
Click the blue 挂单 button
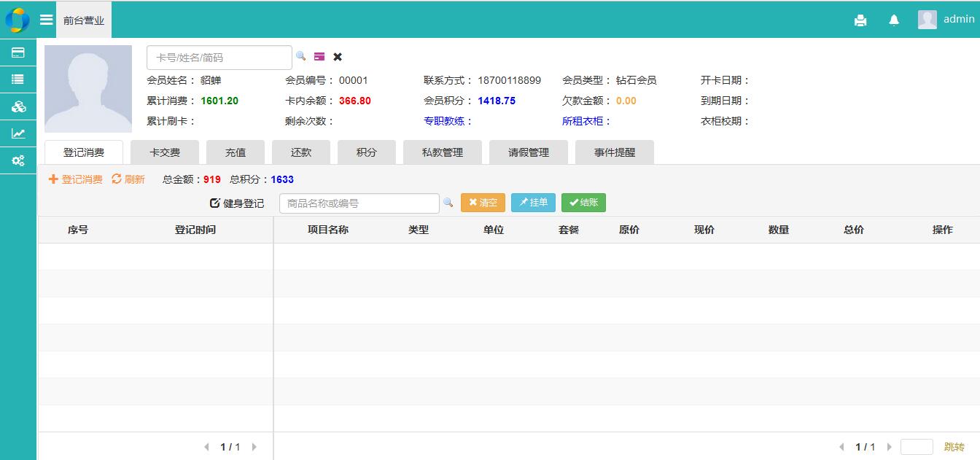tap(533, 203)
